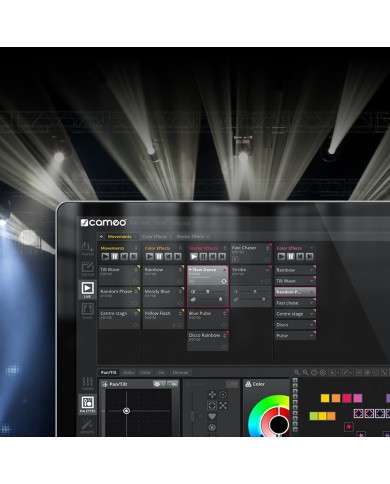Open the Patch section in sidebar
Image resolution: width=390 pixels, height=484 pixels.
(x=87, y=249)
